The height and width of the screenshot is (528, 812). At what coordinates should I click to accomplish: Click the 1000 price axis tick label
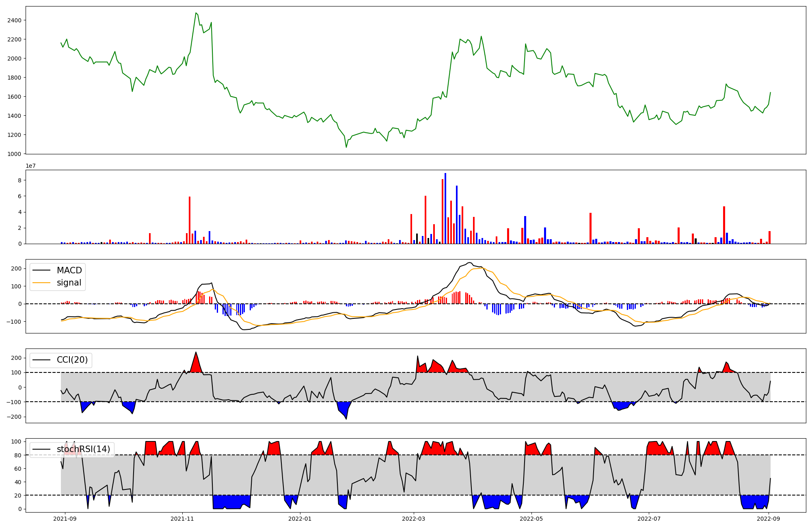point(15,154)
